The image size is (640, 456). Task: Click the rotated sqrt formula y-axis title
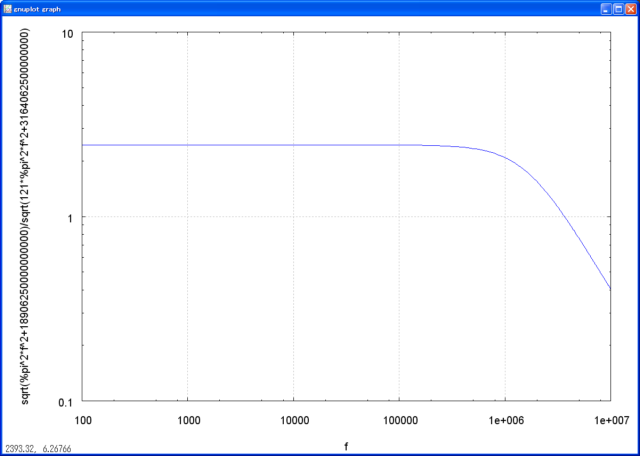tap(25, 216)
